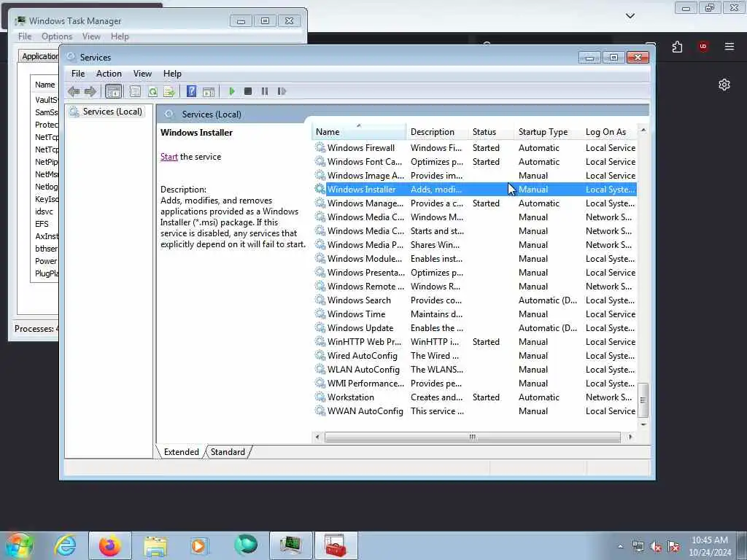
Task: Click the Pause Service toolbar icon
Action: click(x=265, y=91)
